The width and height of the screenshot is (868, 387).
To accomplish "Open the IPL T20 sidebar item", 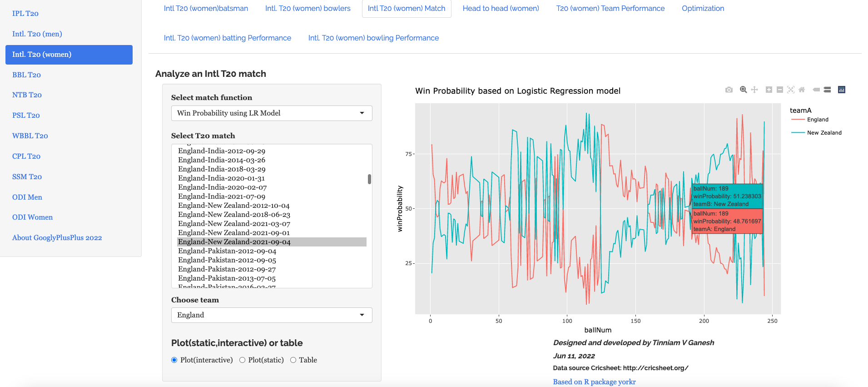I will click(x=25, y=14).
